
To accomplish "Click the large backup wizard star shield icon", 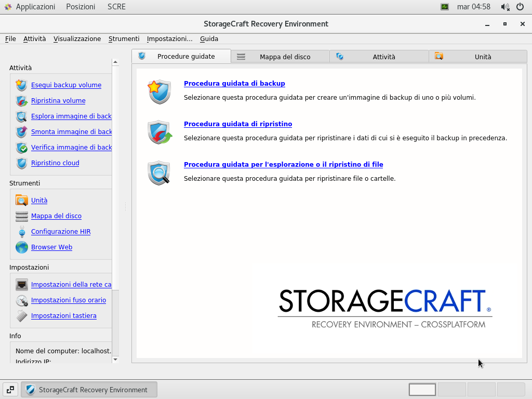I will (159, 91).
